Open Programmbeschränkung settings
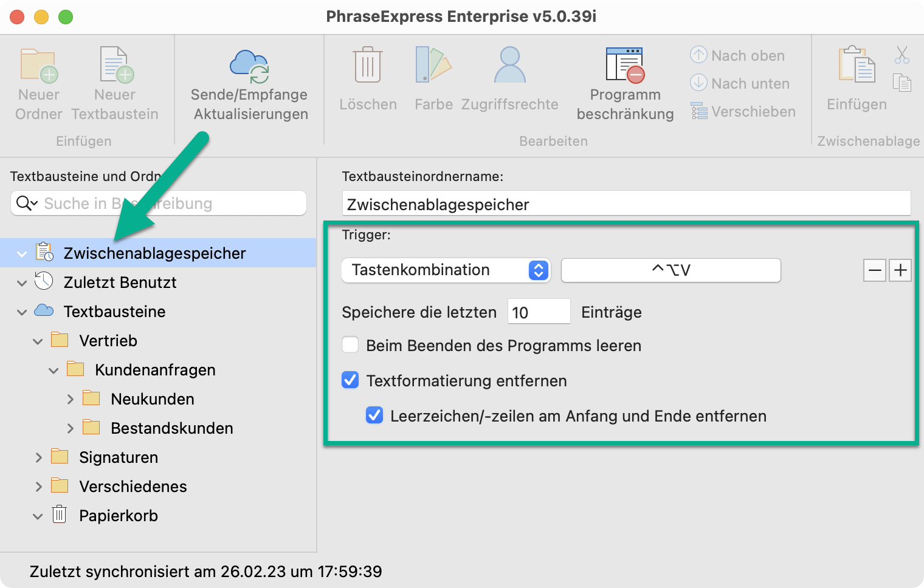Image resolution: width=924 pixels, height=588 pixels. (x=625, y=65)
